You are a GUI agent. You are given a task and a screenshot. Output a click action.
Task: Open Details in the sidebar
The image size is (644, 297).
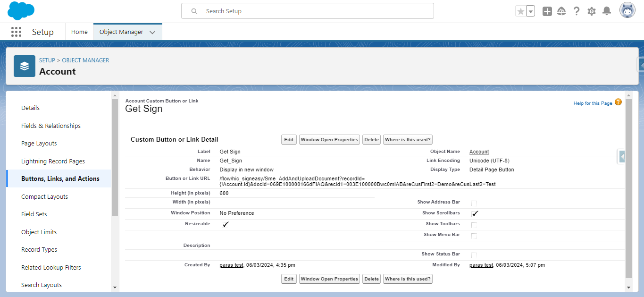(31, 108)
